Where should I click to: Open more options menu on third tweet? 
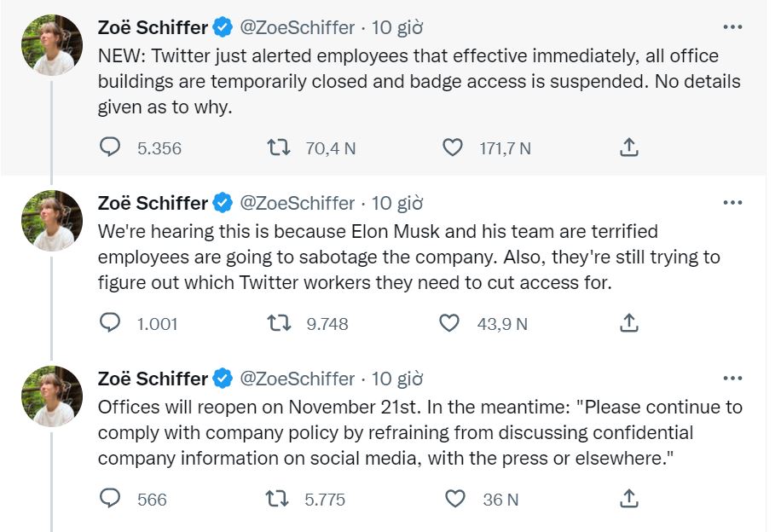coord(732,379)
